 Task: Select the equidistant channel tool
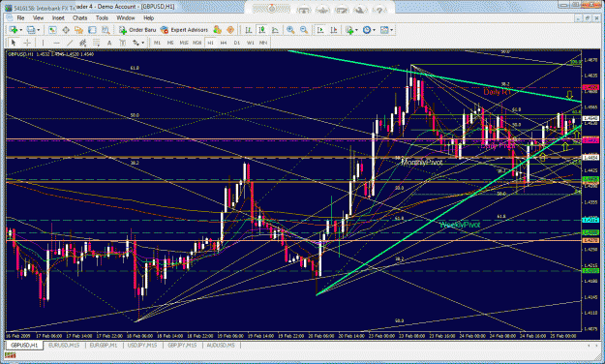82,43
